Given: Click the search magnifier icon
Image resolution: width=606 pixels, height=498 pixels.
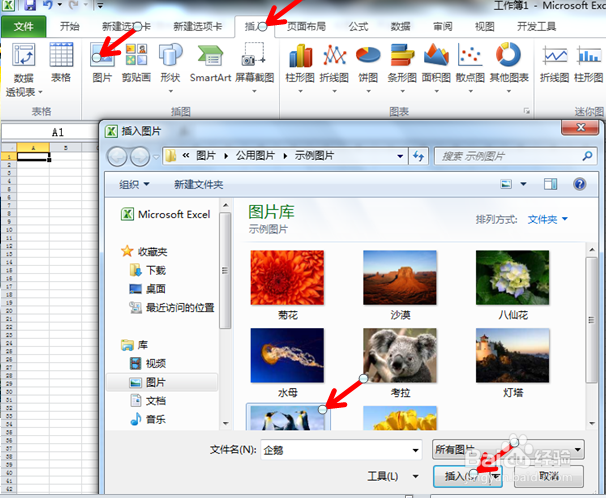Looking at the screenshot, I should click(587, 156).
